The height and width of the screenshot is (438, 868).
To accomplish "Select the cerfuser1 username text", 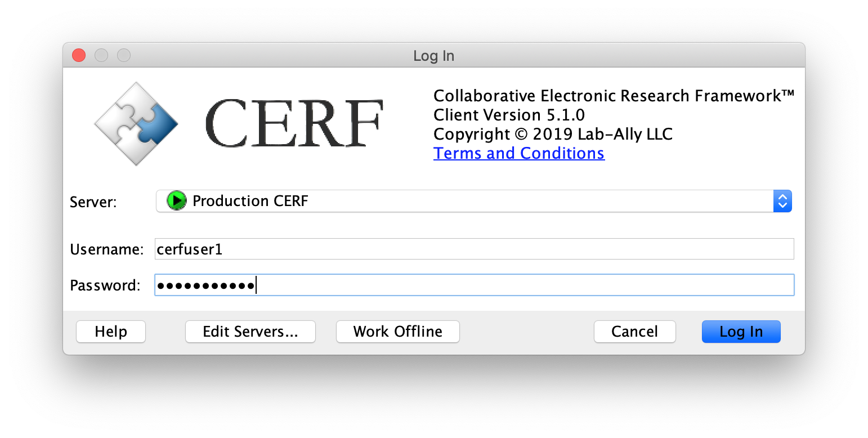I will click(190, 248).
